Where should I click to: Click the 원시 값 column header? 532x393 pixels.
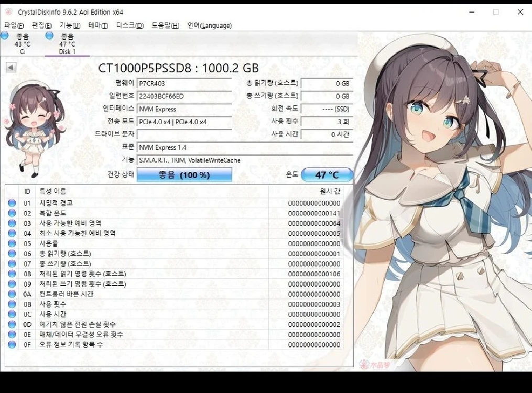[x=306, y=192]
